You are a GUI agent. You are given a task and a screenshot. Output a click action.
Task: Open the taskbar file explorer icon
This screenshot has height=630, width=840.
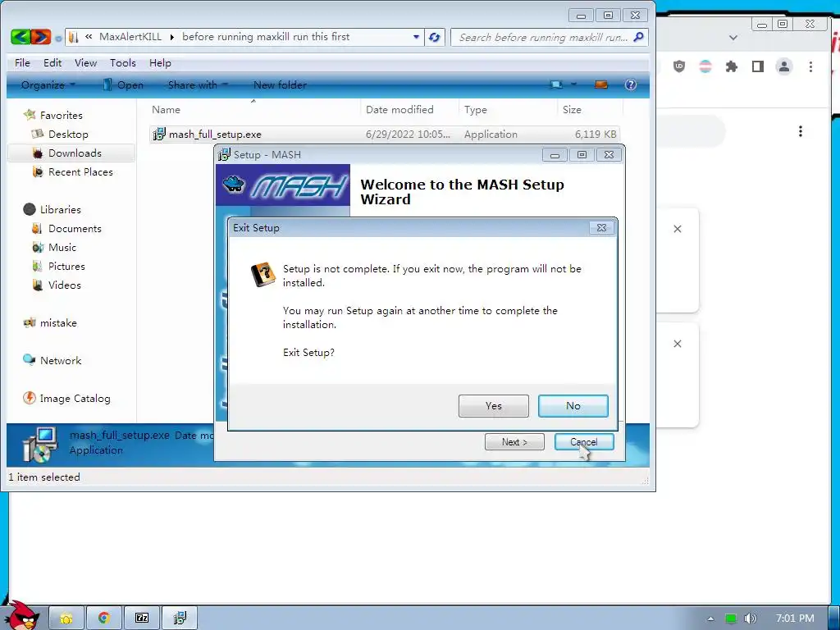click(66, 619)
